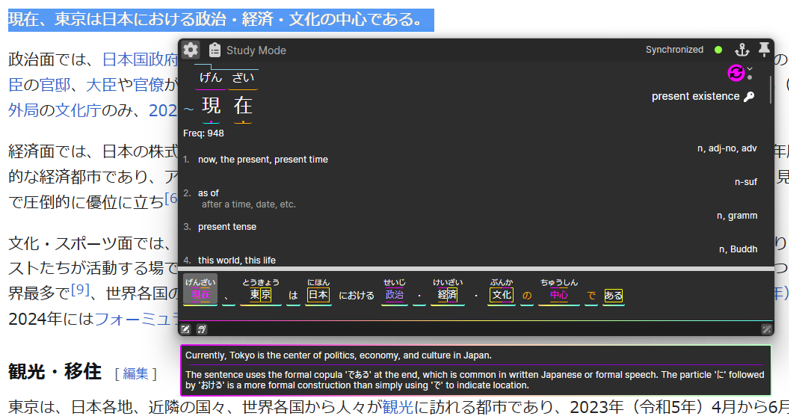The height and width of the screenshot is (416, 789).
Task: Select the orange の particle token
Action: pos(527,296)
